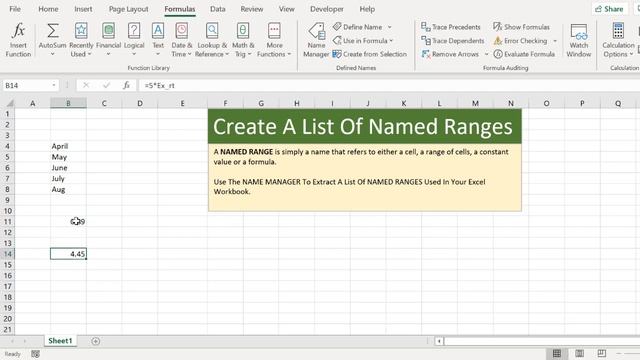Viewport: 640px width, 360px height.
Task: Expand the Define Name dropdown arrow
Action: pyautogui.click(x=389, y=27)
